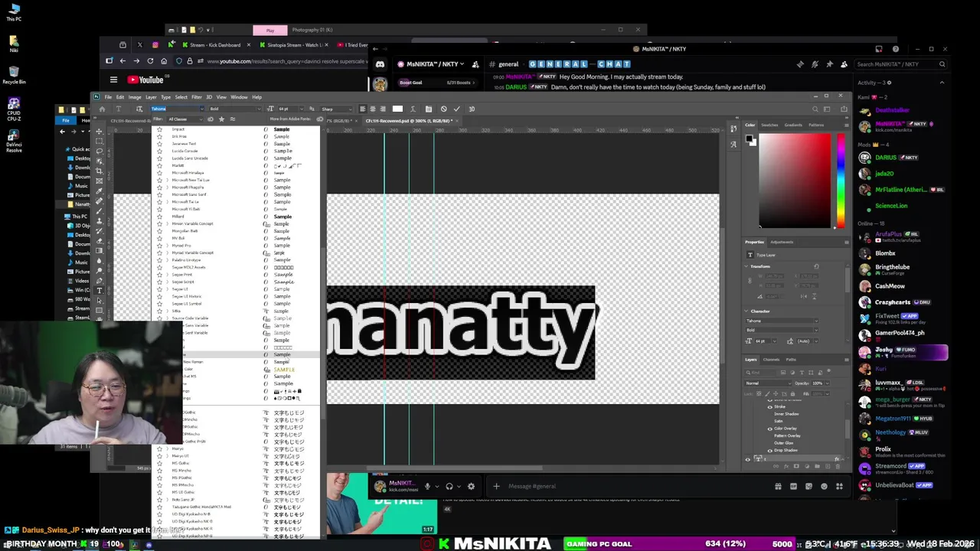Turn layer filtering on or off
This screenshot has width=980, height=551.
pos(829,370)
